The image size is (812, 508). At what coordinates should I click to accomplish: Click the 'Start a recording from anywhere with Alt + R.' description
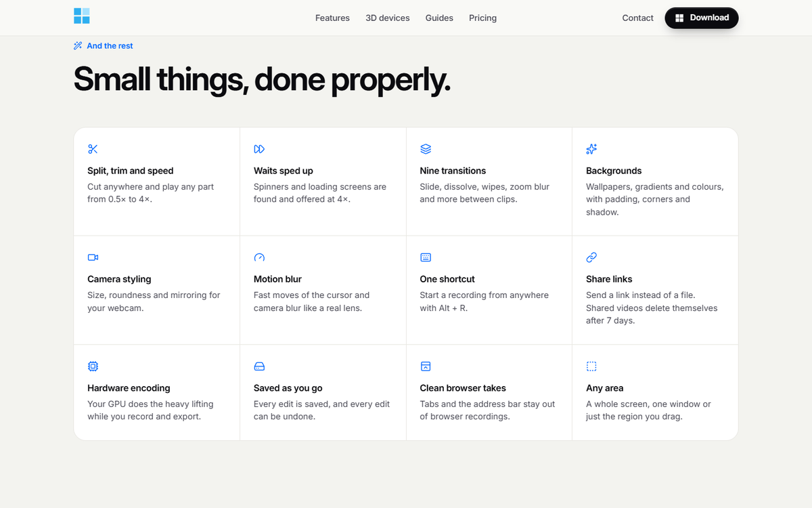click(x=484, y=301)
